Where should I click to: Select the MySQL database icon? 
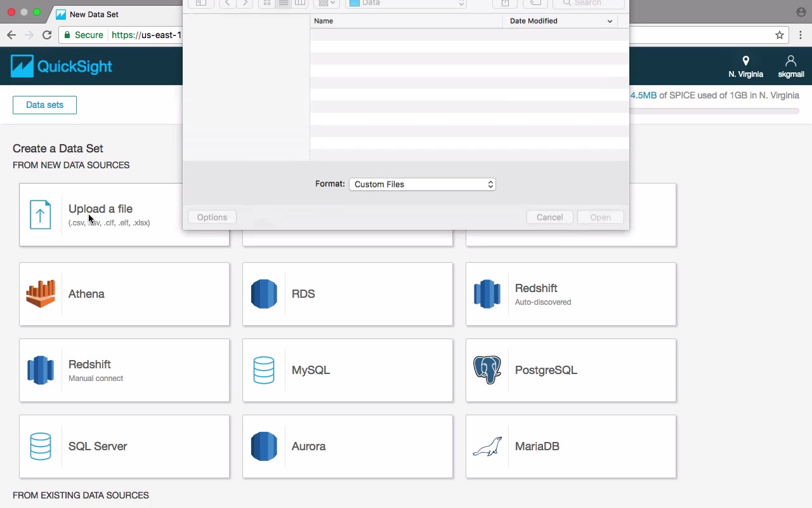pos(264,370)
